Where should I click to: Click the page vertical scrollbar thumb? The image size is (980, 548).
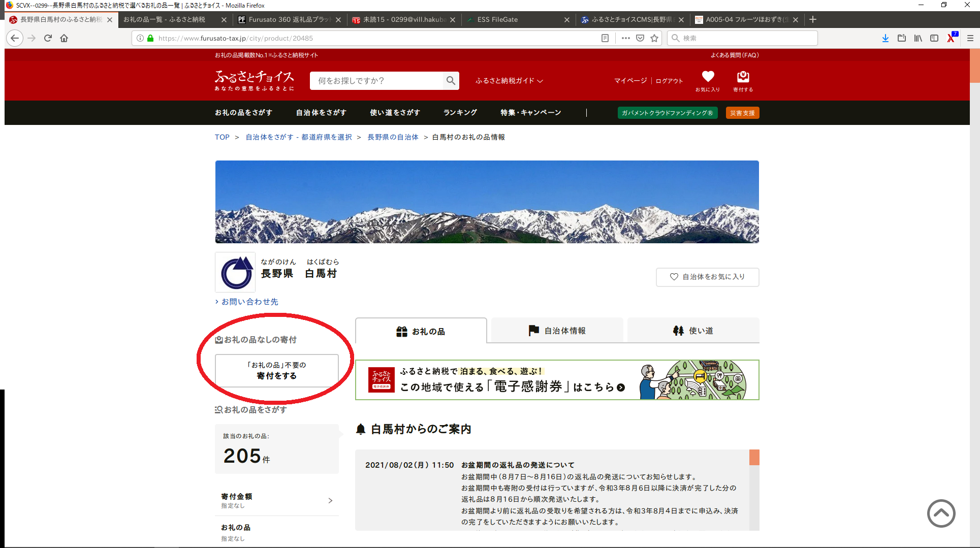(x=974, y=65)
